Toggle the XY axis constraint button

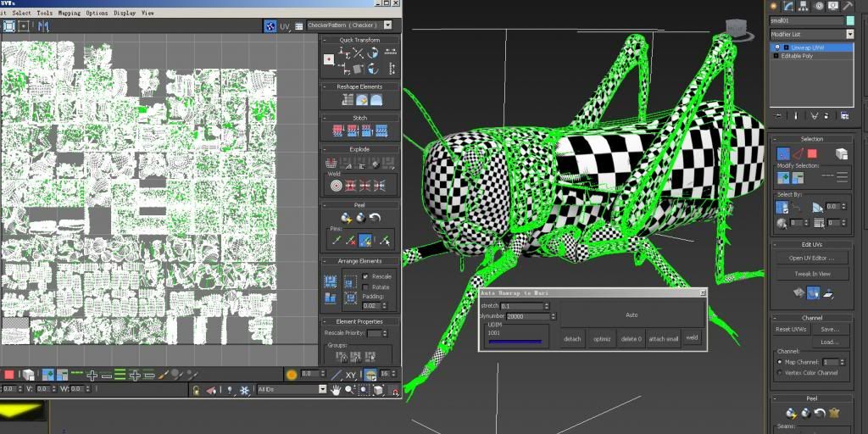[x=350, y=375]
